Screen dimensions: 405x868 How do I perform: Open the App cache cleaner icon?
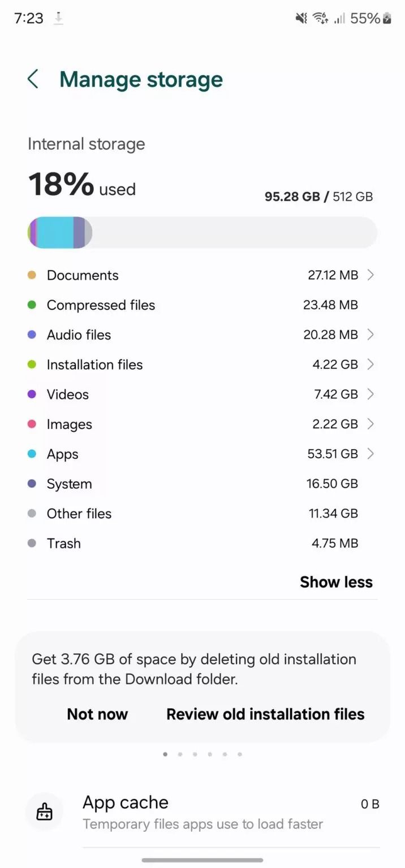point(44,811)
